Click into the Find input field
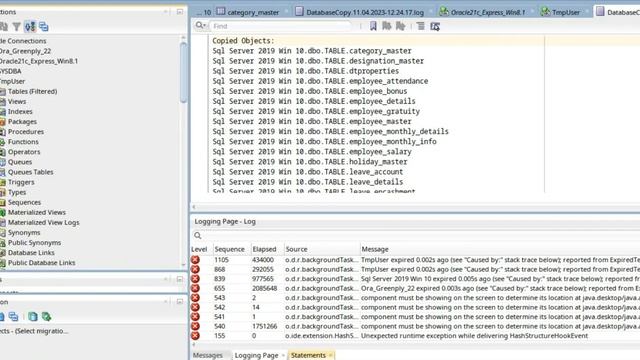Viewport: 640px width, 360px height. coord(281,26)
